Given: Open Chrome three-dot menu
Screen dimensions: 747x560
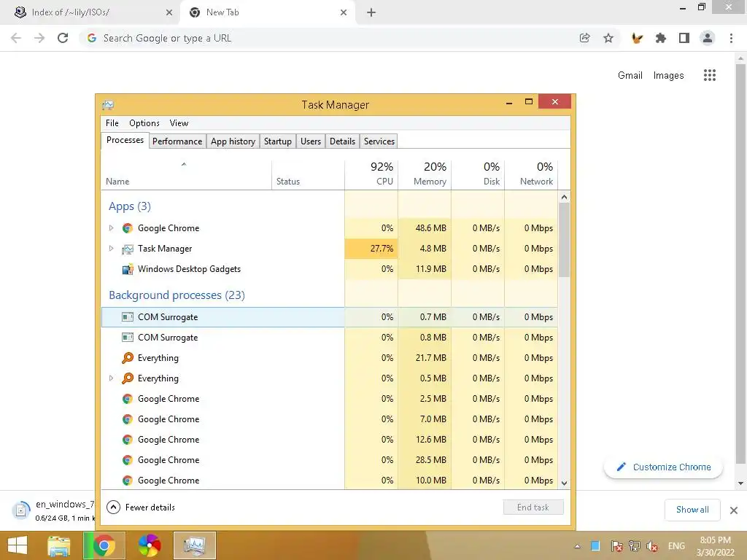Looking at the screenshot, I should [731, 38].
